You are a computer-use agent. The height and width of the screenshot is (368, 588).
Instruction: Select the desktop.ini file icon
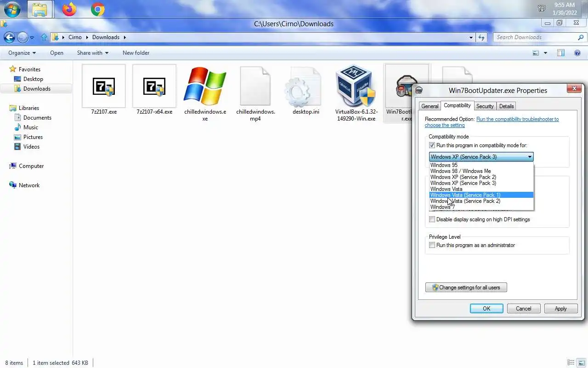(302, 87)
